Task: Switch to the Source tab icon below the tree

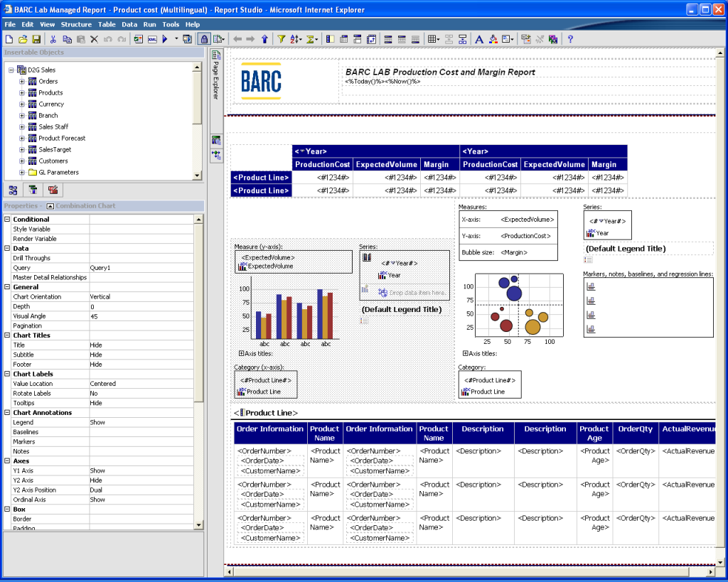Action: tap(13, 190)
